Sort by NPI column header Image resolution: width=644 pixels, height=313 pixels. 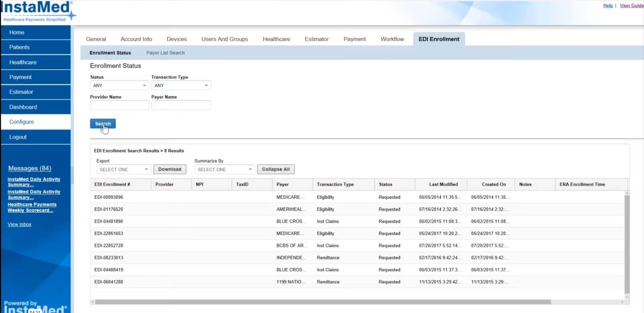pos(212,184)
